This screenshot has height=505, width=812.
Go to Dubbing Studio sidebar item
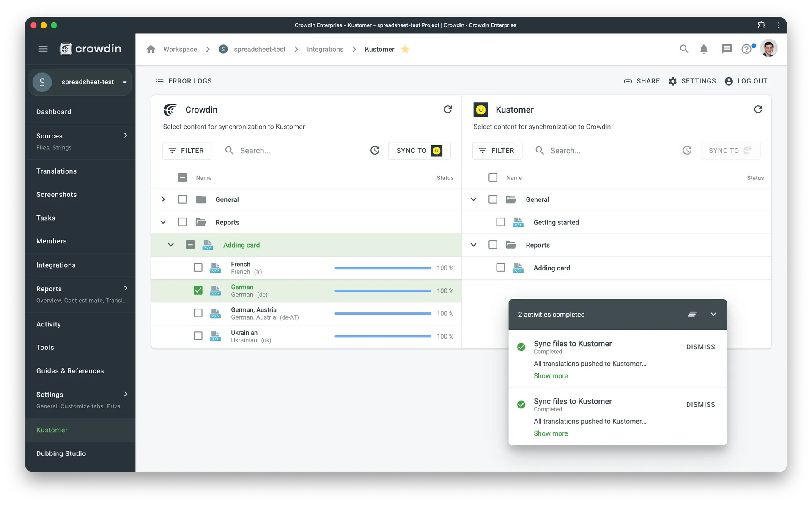tap(61, 453)
